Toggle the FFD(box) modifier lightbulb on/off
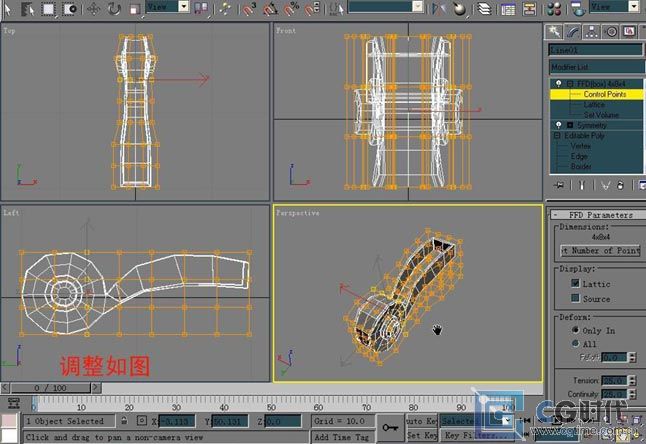646x444 pixels. pyautogui.click(x=559, y=84)
